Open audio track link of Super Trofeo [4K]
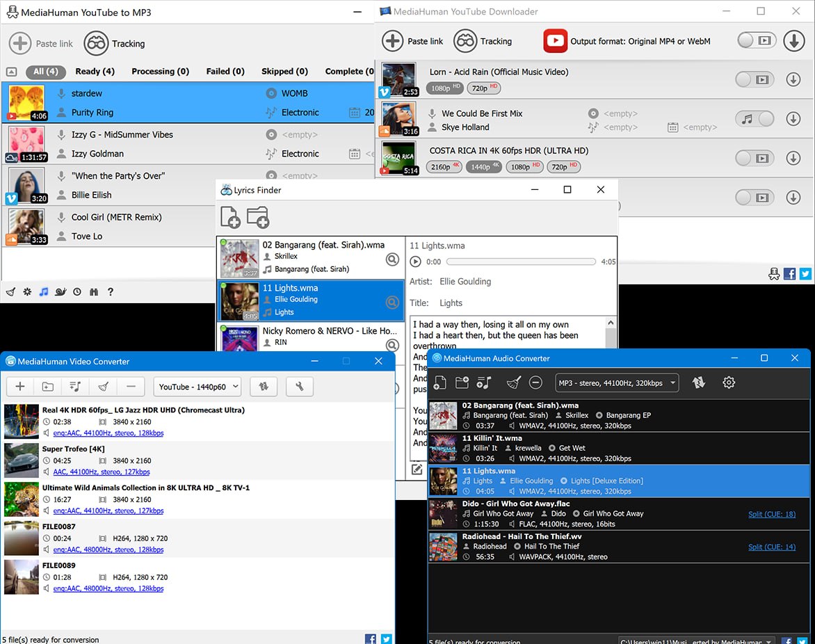This screenshot has width=815, height=644. tap(102, 472)
